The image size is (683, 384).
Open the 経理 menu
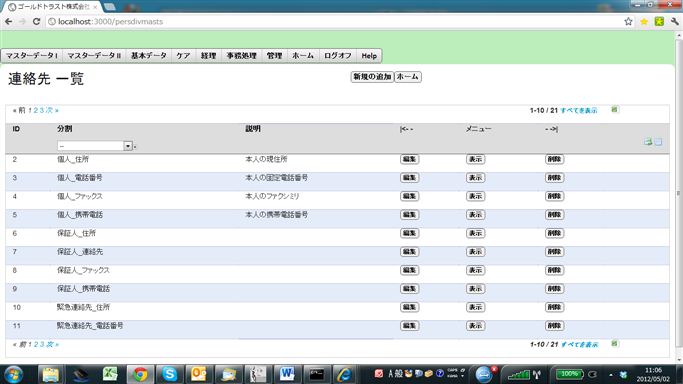[x=208, y=56]
